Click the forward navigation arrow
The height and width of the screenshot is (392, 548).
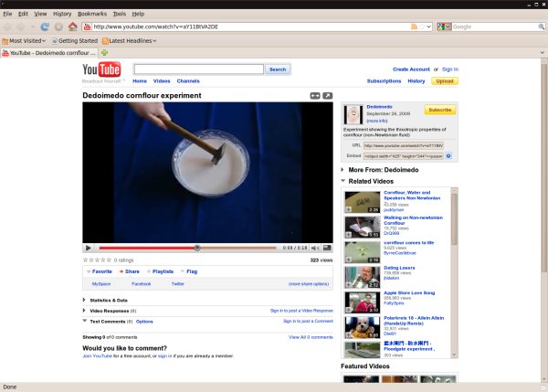[x=21, y=26]
